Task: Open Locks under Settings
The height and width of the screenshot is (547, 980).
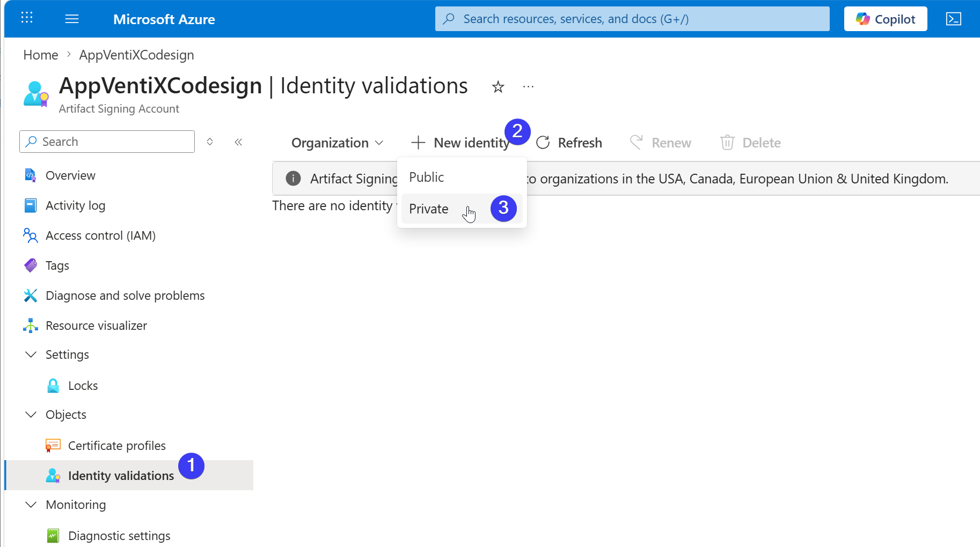Action: click(83, 386)
